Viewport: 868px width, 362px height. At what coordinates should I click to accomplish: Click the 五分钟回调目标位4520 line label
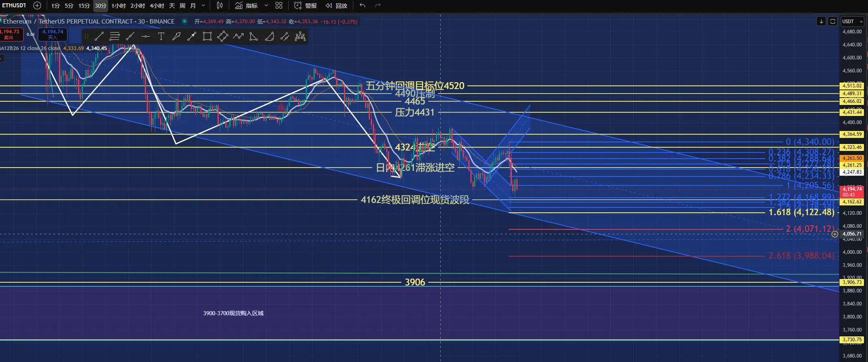point(415,86)
